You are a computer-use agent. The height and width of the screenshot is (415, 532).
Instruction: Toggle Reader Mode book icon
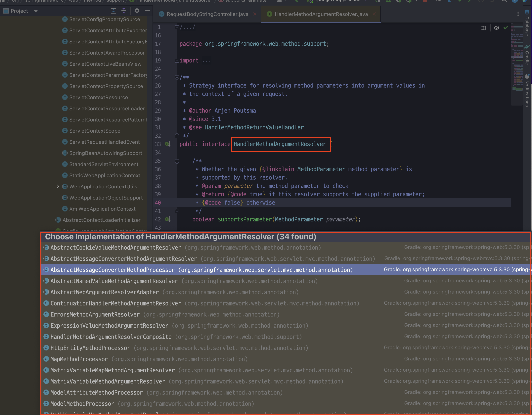(483, 28)
